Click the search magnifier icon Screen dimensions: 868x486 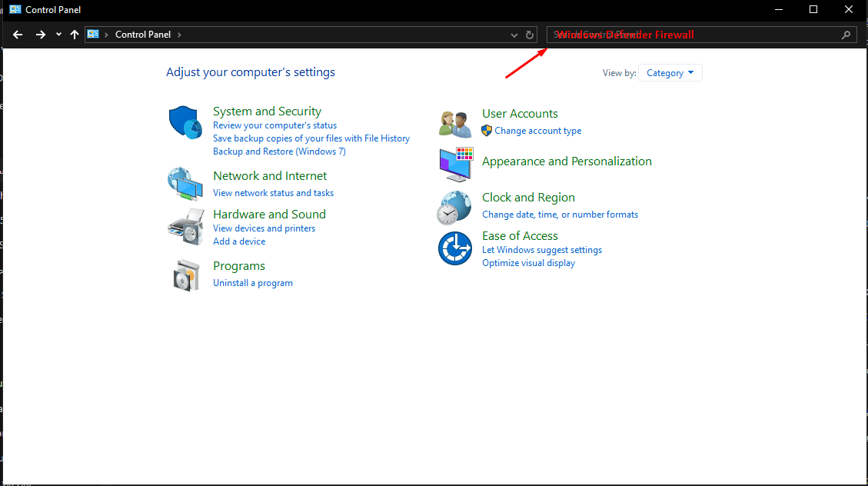[846, 35]
